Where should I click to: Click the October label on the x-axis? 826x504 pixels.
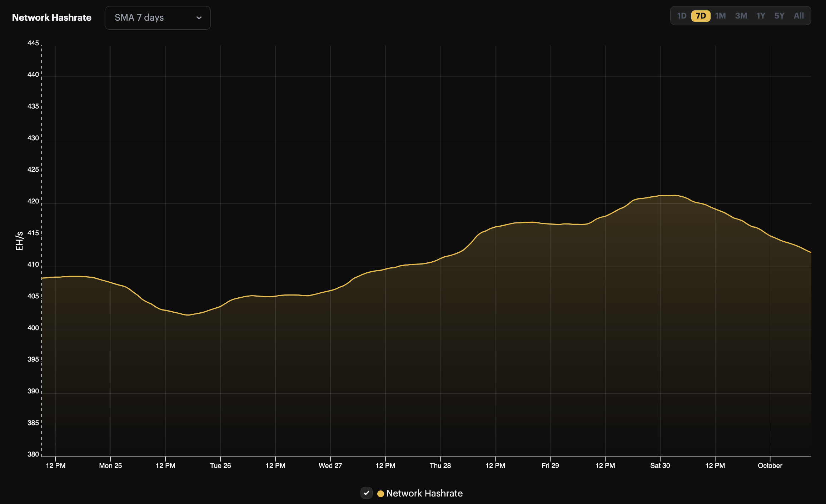[770, 465]
